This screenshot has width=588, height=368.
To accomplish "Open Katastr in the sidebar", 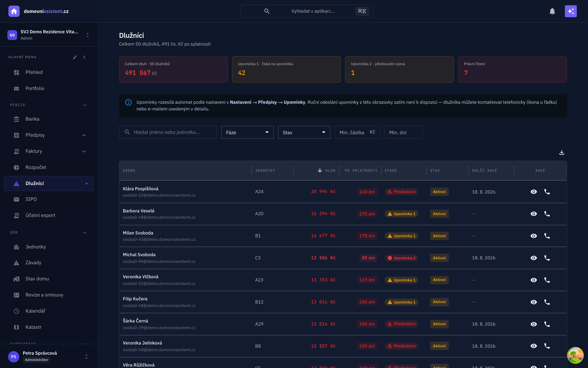I will pyautogui.click(x=49, y=327).
